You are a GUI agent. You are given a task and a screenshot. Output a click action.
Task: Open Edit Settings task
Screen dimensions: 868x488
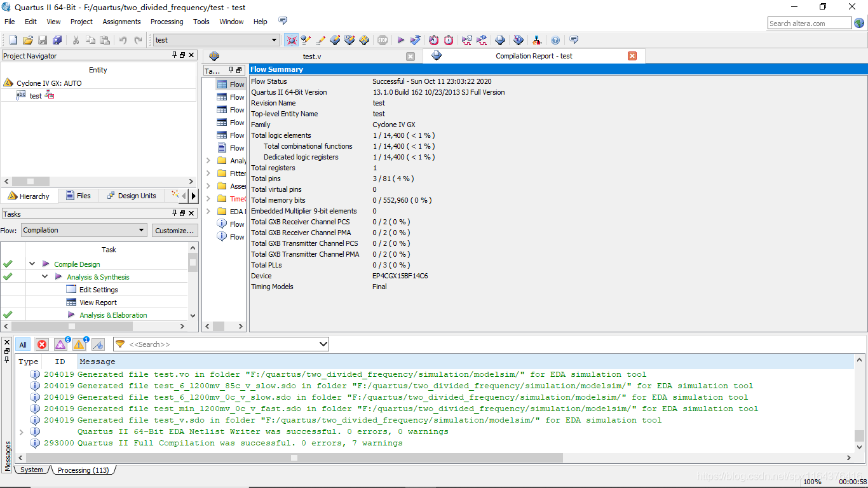[x=98, y=290]
